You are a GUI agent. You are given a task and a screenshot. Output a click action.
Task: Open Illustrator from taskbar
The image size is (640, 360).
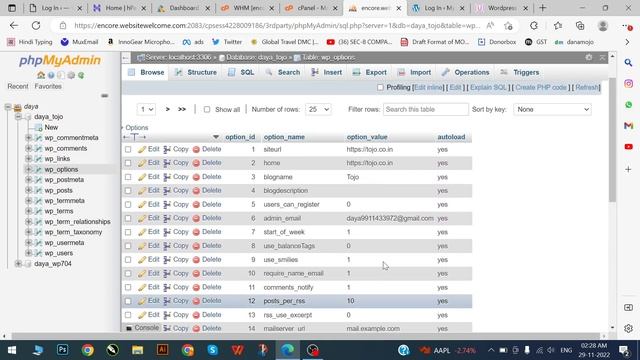(x=162, y=350)
